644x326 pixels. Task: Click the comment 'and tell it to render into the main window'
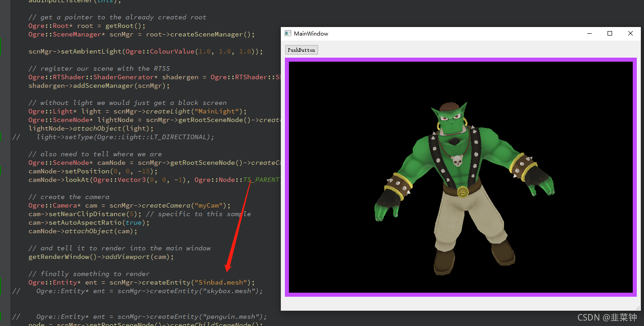[x=119, y=248]
